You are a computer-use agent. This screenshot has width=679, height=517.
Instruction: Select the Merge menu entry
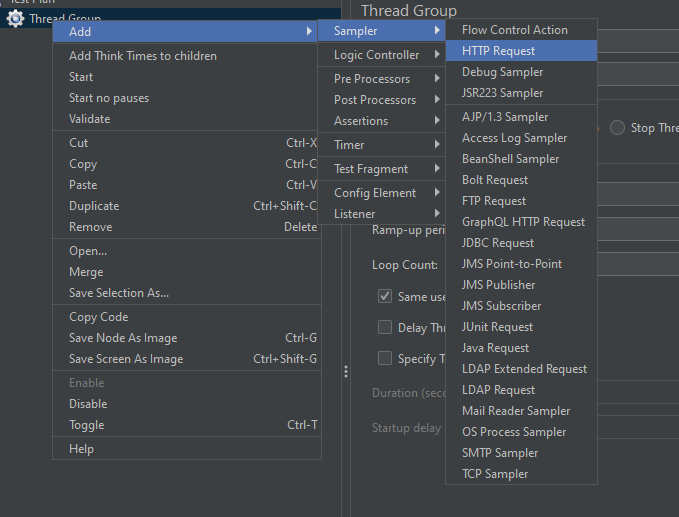[x=186, y=272]
